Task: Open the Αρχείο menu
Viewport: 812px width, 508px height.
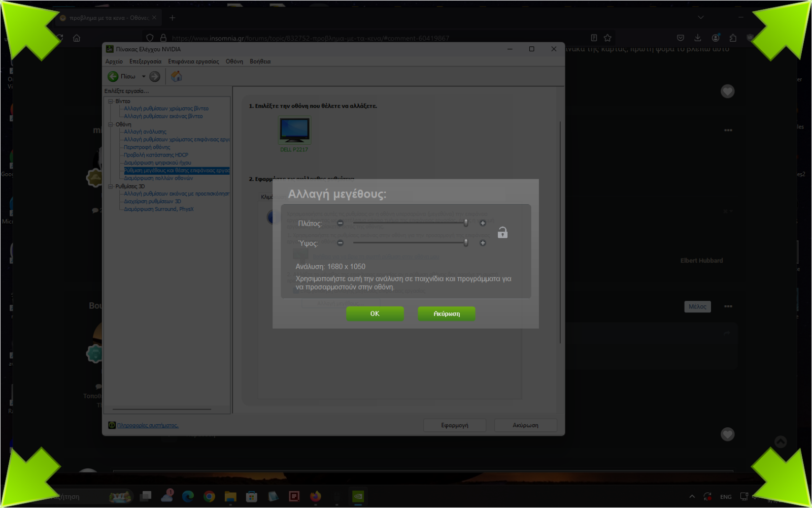Action: tap(114, 61)
